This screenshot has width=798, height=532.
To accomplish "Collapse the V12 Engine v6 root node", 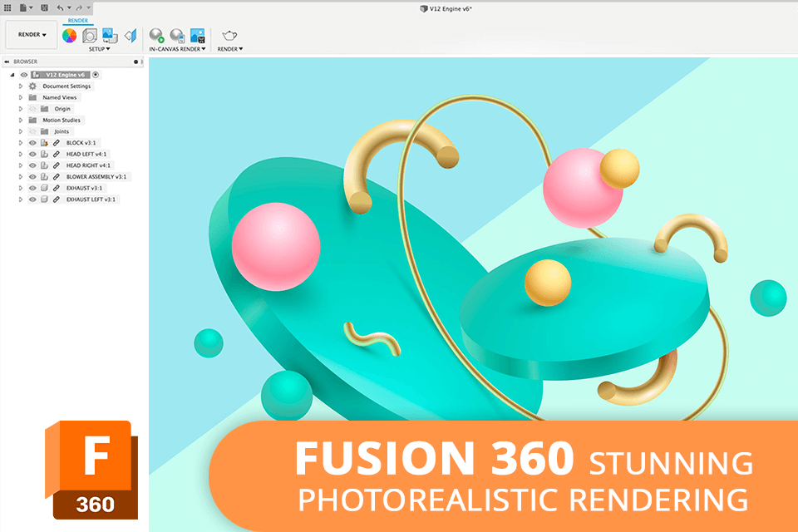I will coord(12,75).
